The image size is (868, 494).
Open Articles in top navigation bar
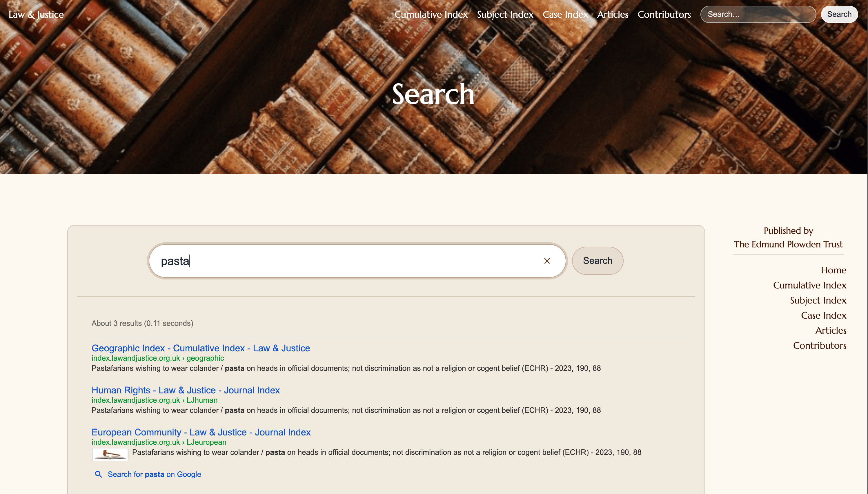click(612, 14)
